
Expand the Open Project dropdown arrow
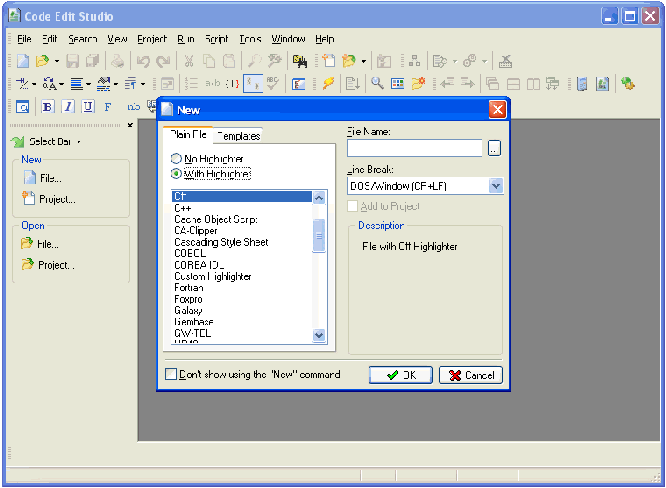[364, 61]
